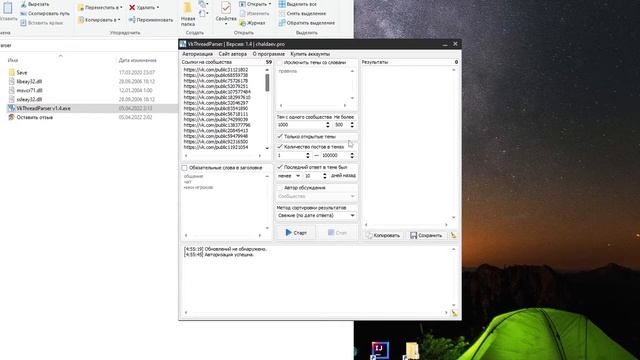
Task: Click the vertical scrollbar thumb of the community links list
Action: click(267, 83)
